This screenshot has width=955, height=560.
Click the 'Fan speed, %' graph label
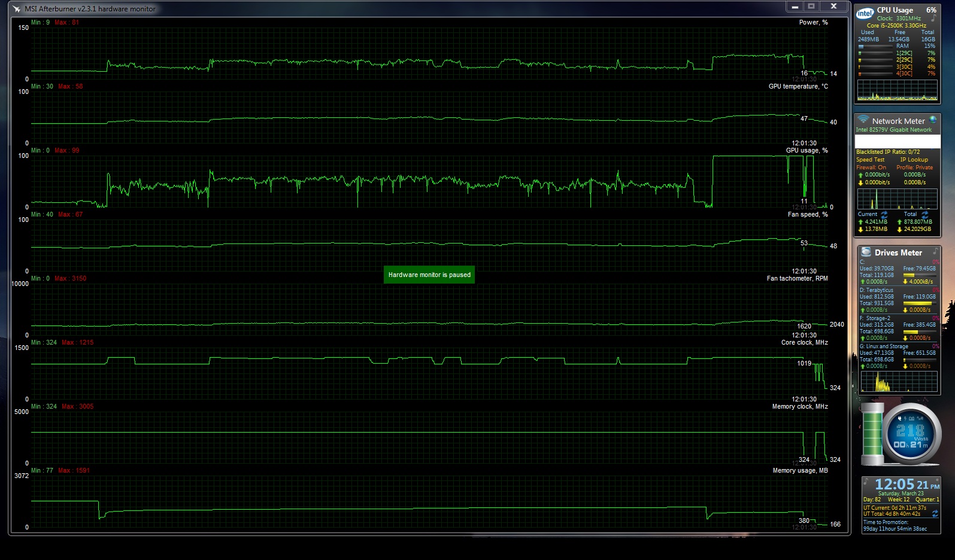coord(808,214)
